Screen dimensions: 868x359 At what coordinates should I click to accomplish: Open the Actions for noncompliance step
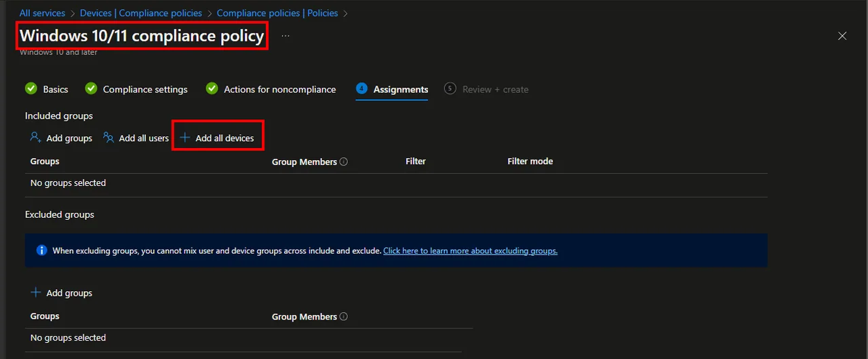click(280, 90)
